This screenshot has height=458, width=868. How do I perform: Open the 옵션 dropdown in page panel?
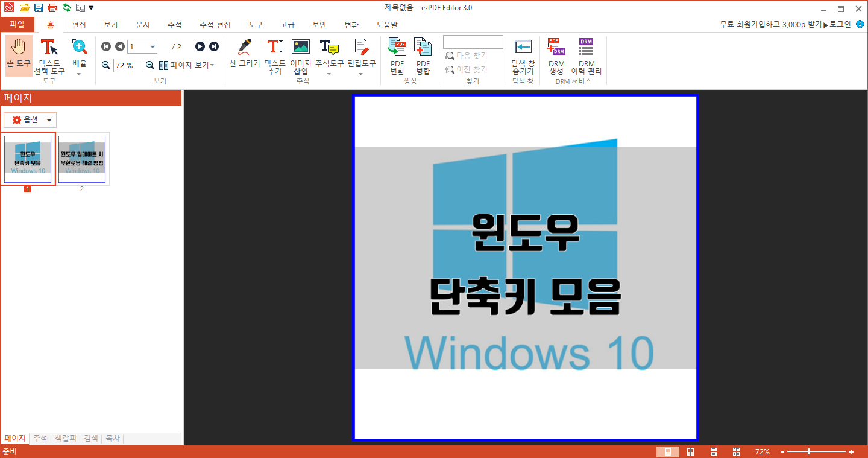click(30, 120)
